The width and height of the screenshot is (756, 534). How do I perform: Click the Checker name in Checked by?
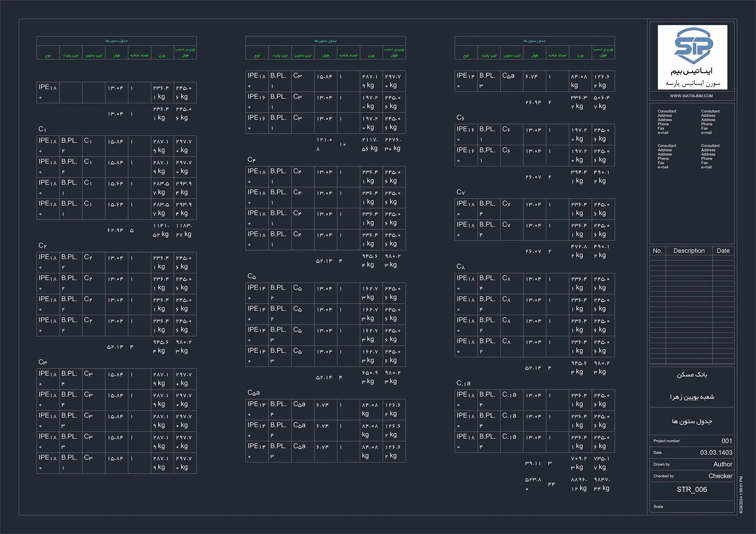pyautogui.click(x=720, y=476)
